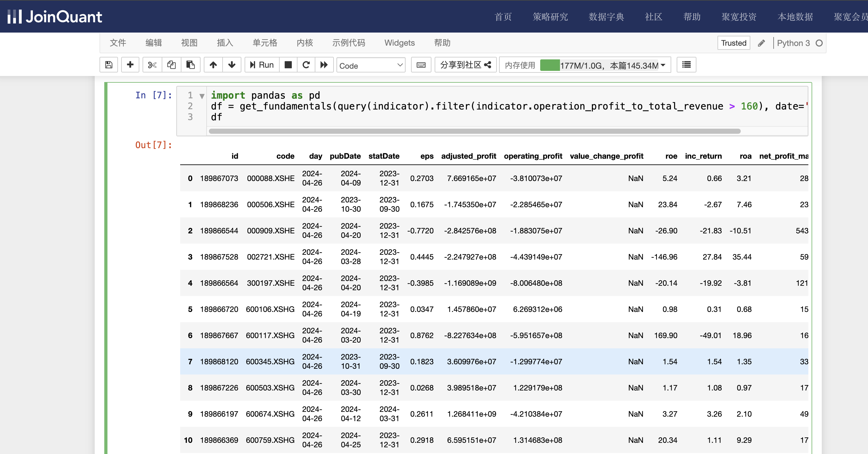This screenshot has height=454, width=868.
Task: Open the command palette keyboard icon
Action: (421, 65)
